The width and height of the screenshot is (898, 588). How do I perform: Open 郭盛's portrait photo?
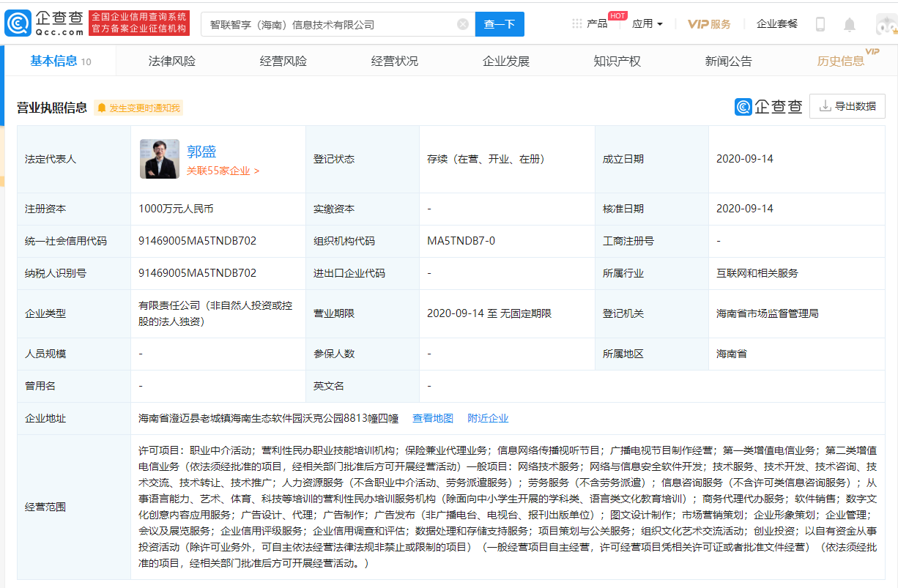(159, 159)
